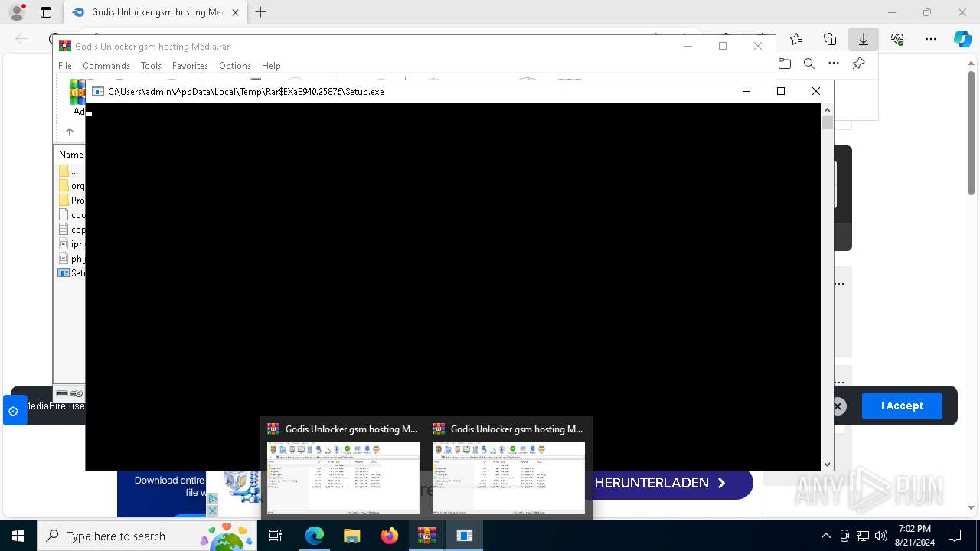Select the 'cop' text file in WinRAR

click(x=71, y=230)
